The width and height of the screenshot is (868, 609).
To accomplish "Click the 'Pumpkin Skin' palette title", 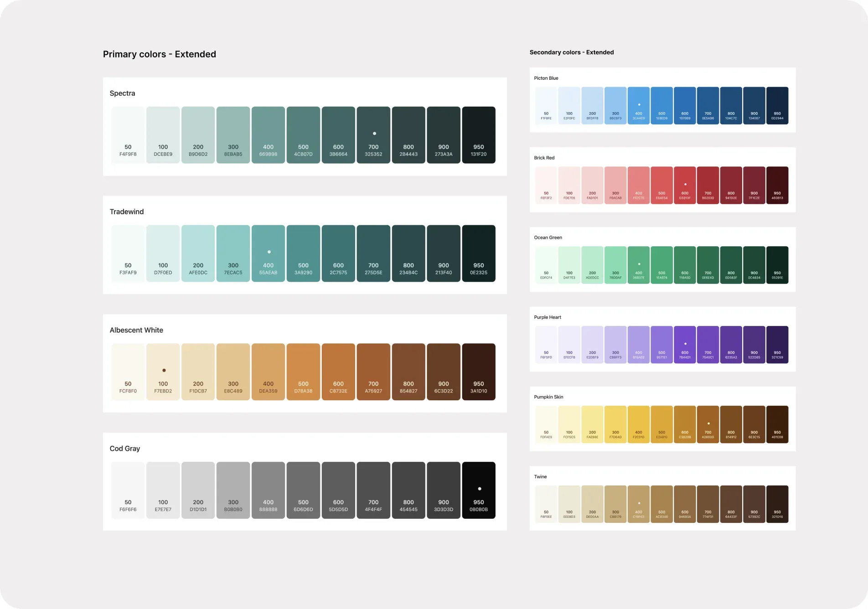I will pos(549,397).
